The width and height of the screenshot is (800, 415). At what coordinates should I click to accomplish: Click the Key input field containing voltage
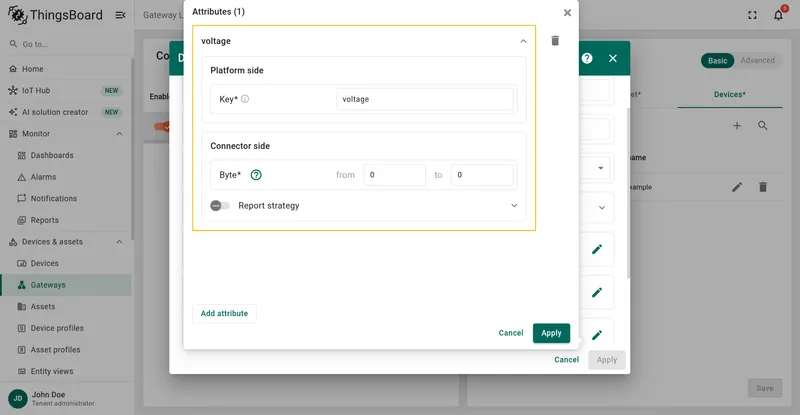point(424,99)
